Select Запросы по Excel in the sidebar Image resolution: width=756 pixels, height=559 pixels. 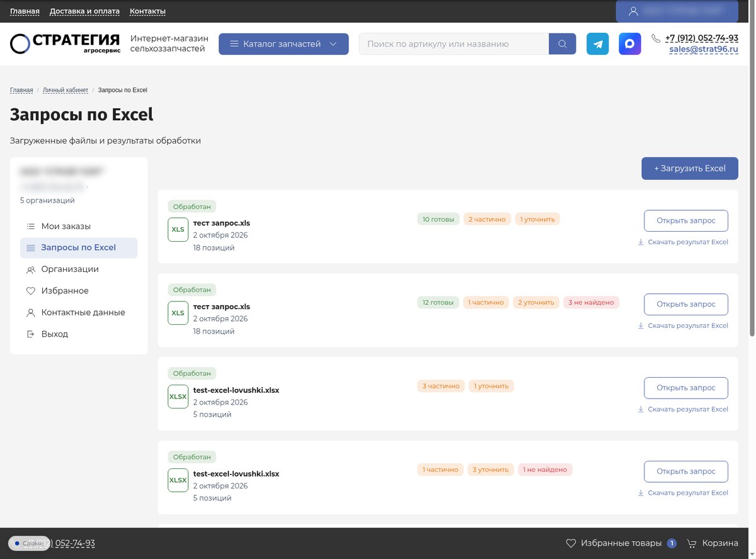pyautogui.click(x=79, y=248)
